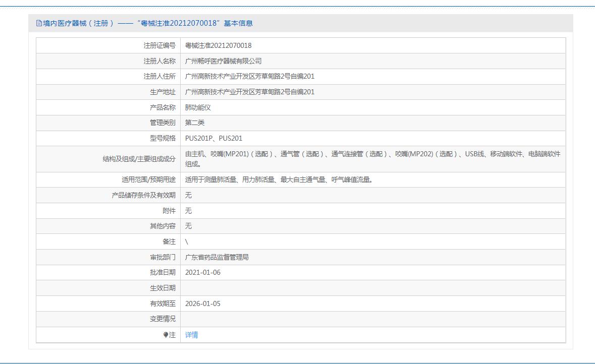Click the 注册人住所 label
The height and width of the screenshot is (364, 595).
tap(159, 76)
